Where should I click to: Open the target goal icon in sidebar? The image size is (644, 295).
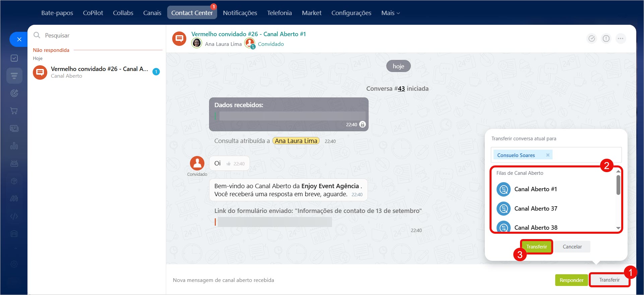[x=14, y=93]
